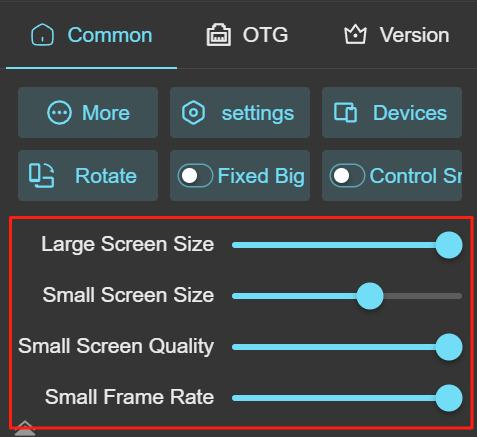Open the More button
Image resolution: width=477 pixels, height=437 pixels.
pyautogui.click(x=88, y=113)
